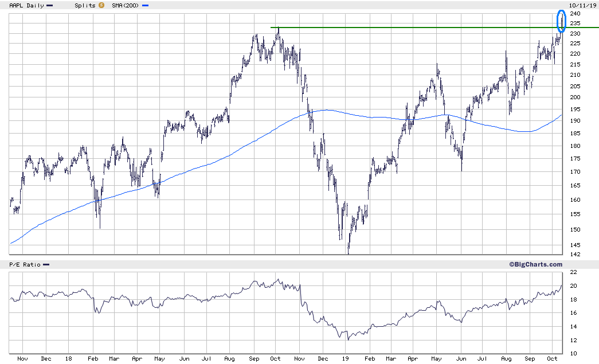Click the 180 price axis label
The image size is (599, 364).
click(575, 146)
